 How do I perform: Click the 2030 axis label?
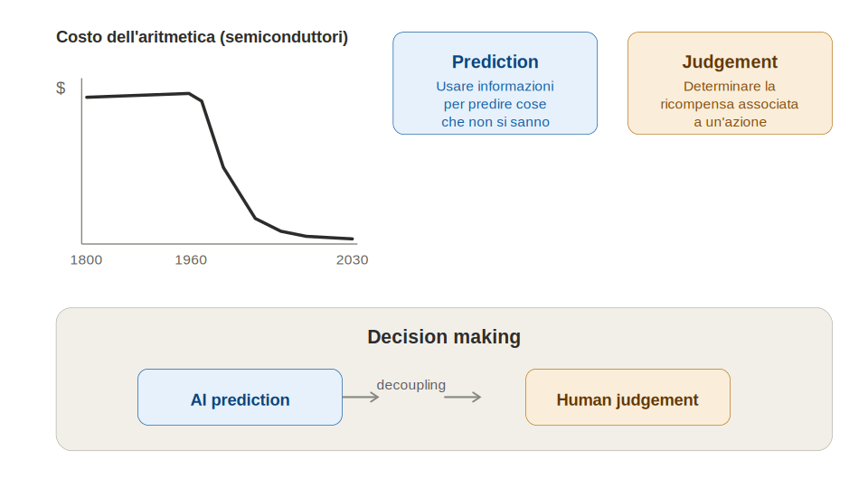[352, 260]
